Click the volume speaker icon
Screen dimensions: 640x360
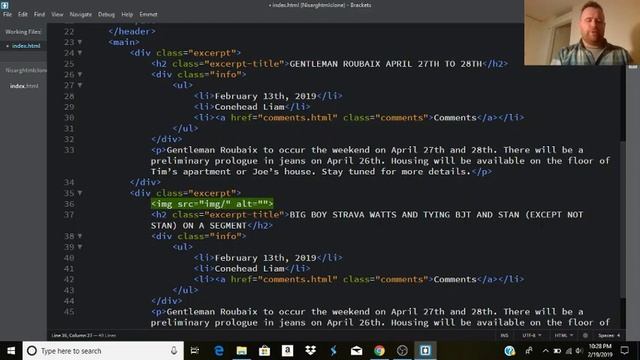(x=579, y=351)
